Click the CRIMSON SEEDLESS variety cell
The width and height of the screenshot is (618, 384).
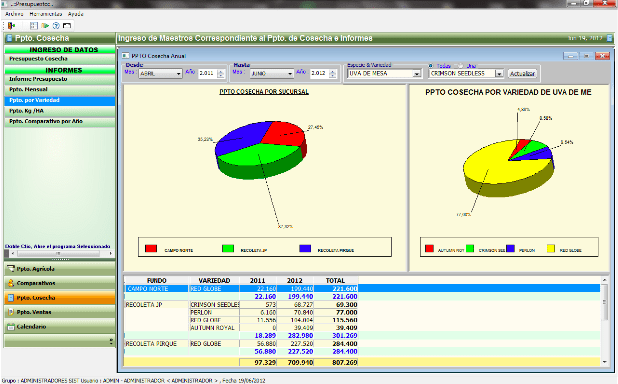point(214,305)
